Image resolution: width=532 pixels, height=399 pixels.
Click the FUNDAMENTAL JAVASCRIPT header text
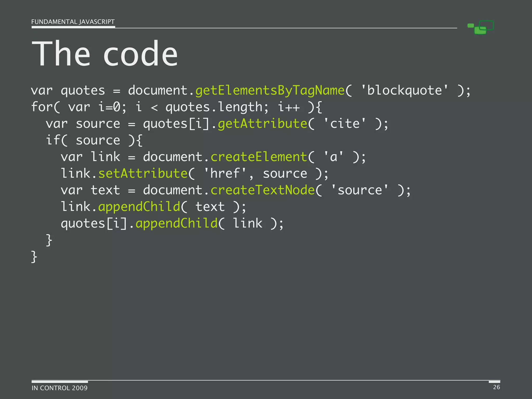tap(73, 22)
